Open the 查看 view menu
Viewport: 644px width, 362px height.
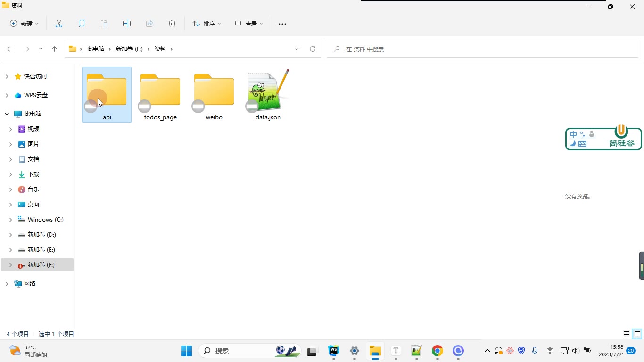[x=249, y=24]
